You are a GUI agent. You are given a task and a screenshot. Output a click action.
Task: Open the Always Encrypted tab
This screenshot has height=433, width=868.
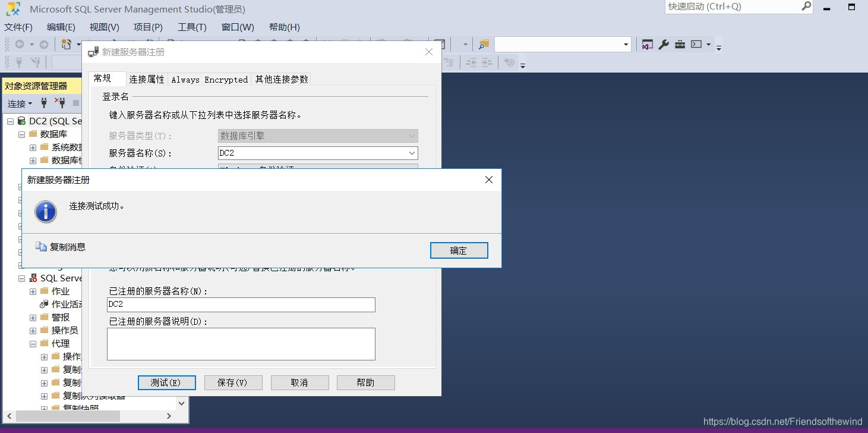[210, 79]
